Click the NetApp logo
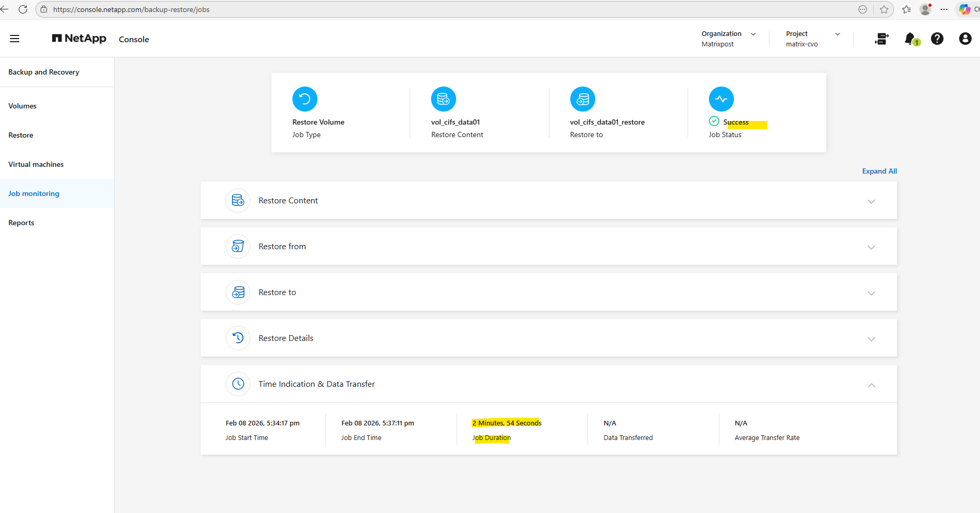Viewport: 980px width, 513px height. pos(79,39)
